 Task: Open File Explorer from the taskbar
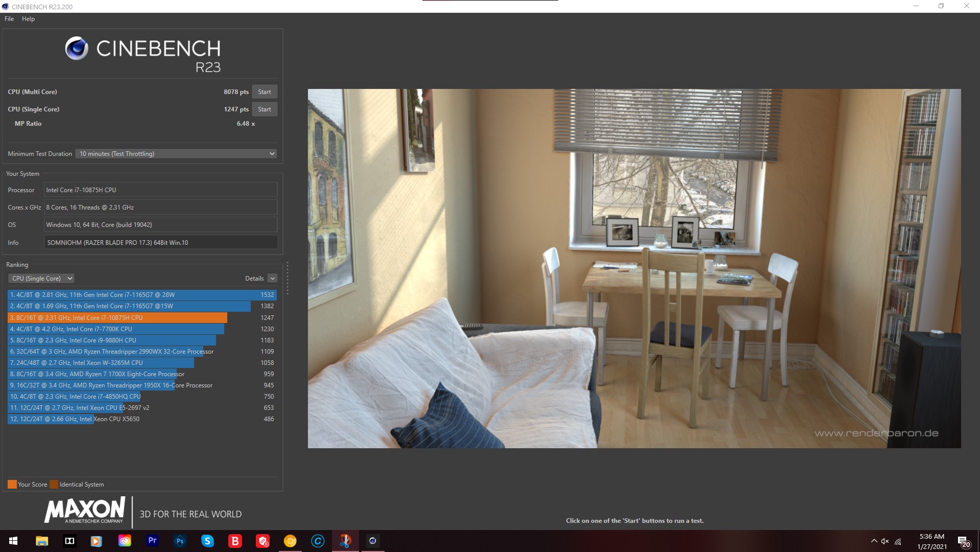[42, 541]
